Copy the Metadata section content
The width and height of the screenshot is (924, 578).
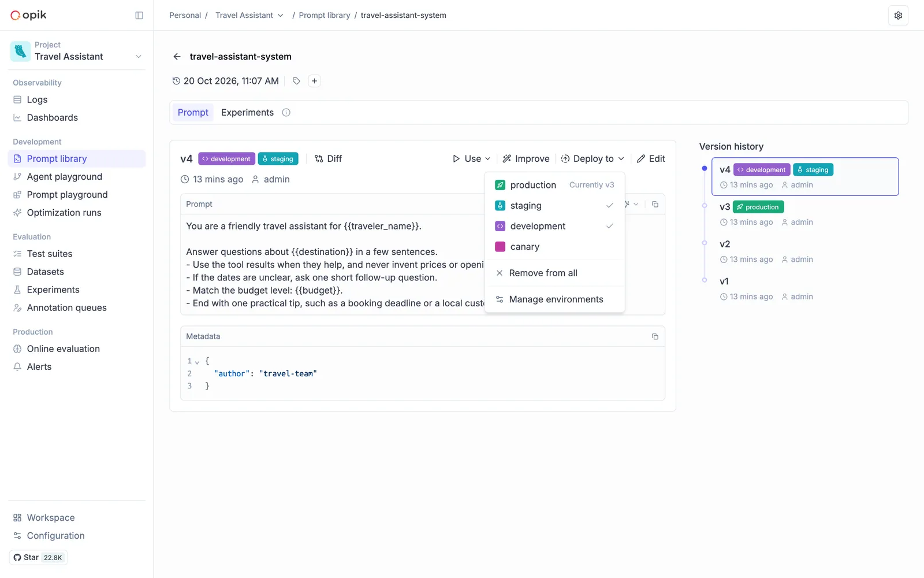coord(655,336)
